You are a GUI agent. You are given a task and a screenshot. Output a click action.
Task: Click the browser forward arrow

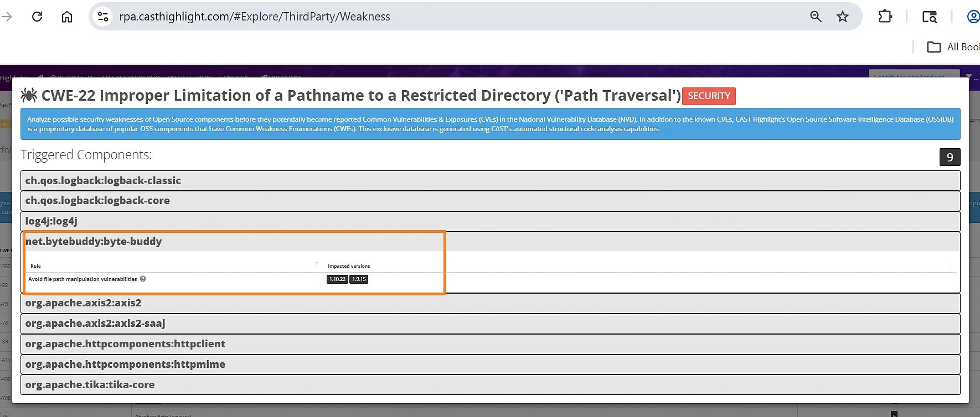click(7, 17)
